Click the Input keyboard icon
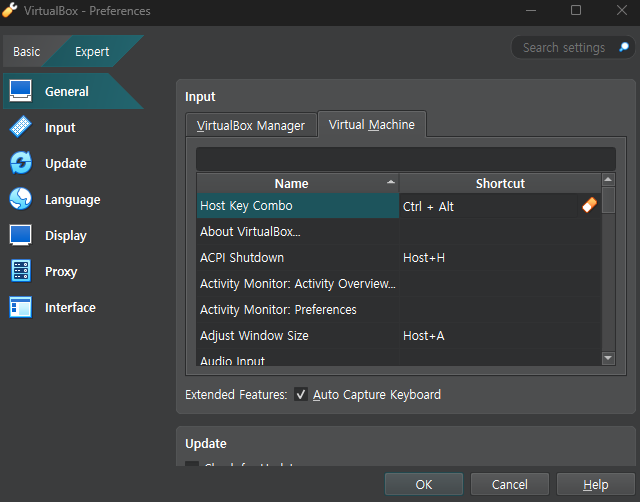640x502 pixels. [20, 127]
